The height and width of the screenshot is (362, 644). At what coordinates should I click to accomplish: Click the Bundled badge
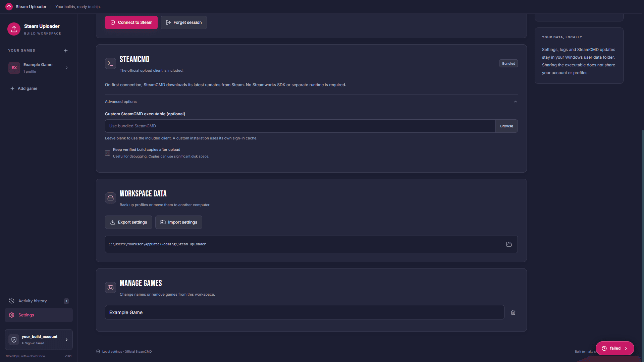click(x=508, y=64)
